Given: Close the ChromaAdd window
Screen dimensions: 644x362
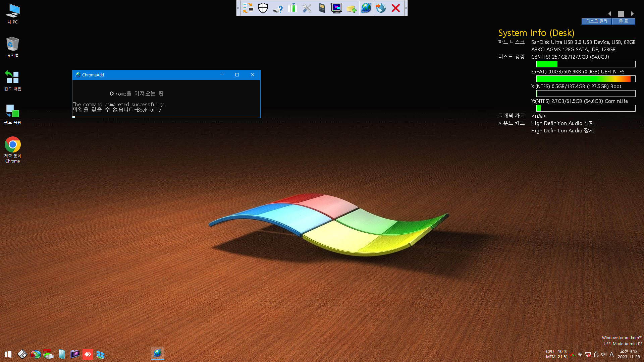Looking at the screenshot, I should pyautogui.click(x=253, y=75).
